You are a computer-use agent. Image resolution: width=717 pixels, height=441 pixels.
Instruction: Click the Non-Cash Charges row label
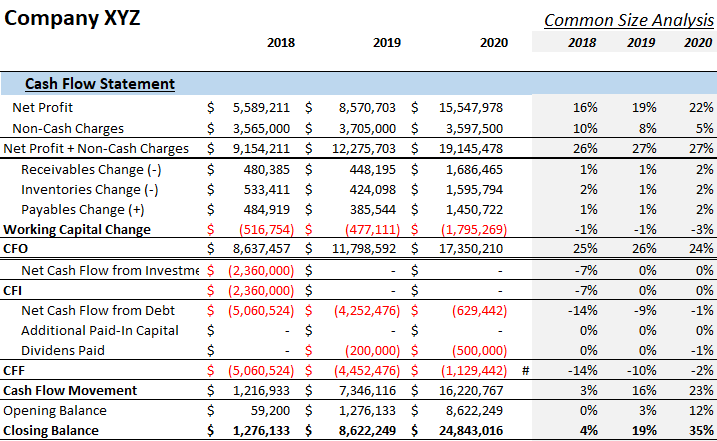tap(68, 129)
